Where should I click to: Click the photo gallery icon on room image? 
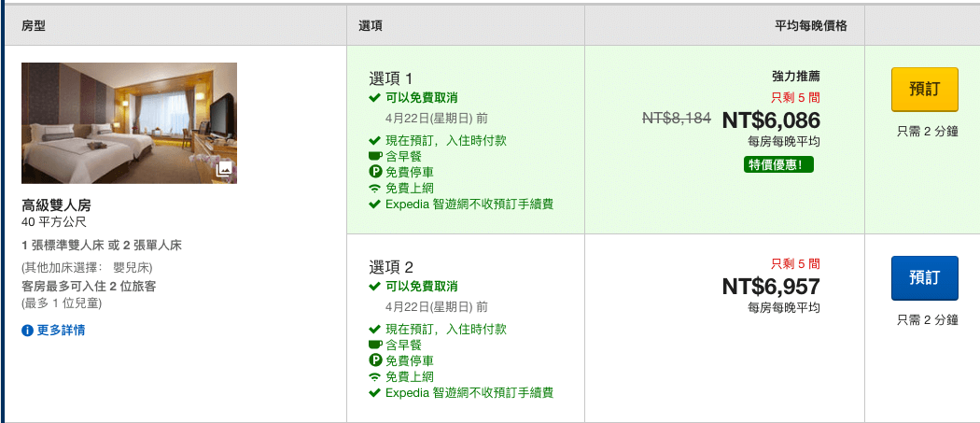[x=223, y=170]
